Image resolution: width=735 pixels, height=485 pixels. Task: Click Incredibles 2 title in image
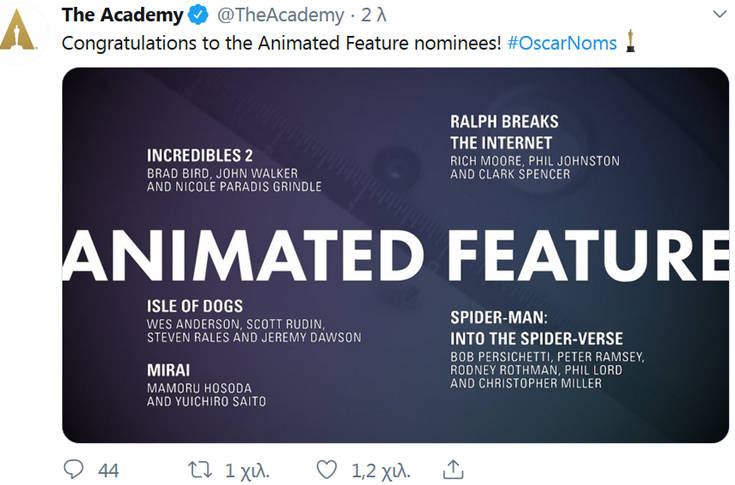pos(200,155)
